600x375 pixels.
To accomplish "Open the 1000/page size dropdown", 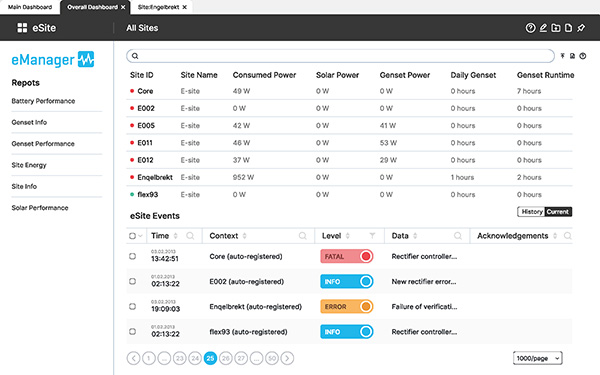I will tap(538, 358).
